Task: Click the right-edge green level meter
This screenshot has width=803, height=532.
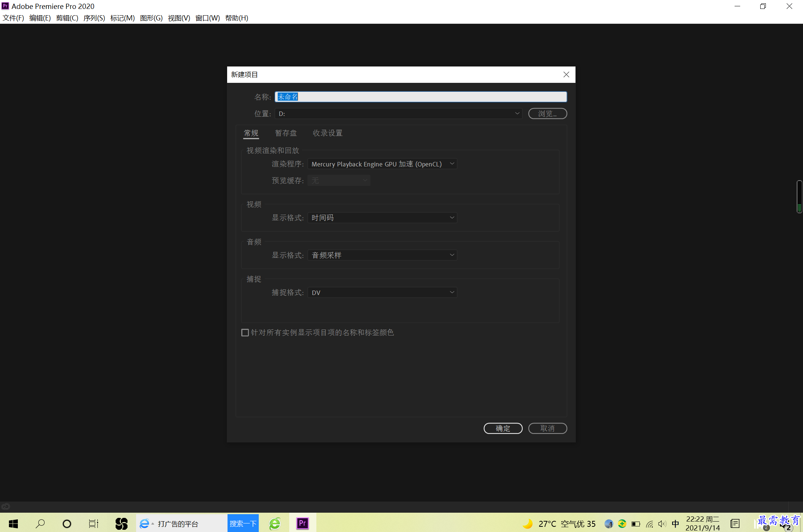Action: [799, 197]
